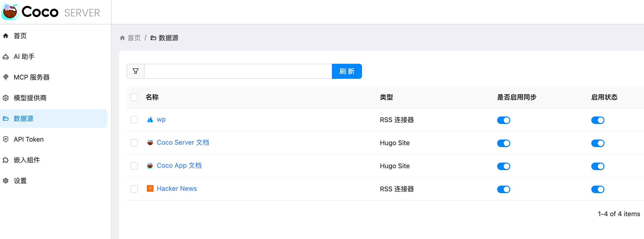Screen dimensions: 644x239
Task: Click the 数据源 breadcrumb text
Action: click(x=169, y=38)
